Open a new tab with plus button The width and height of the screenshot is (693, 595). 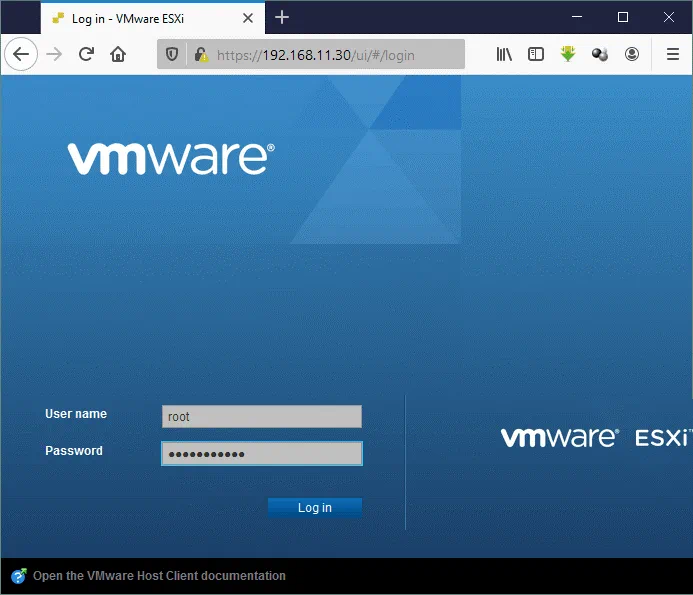(282, 17)
